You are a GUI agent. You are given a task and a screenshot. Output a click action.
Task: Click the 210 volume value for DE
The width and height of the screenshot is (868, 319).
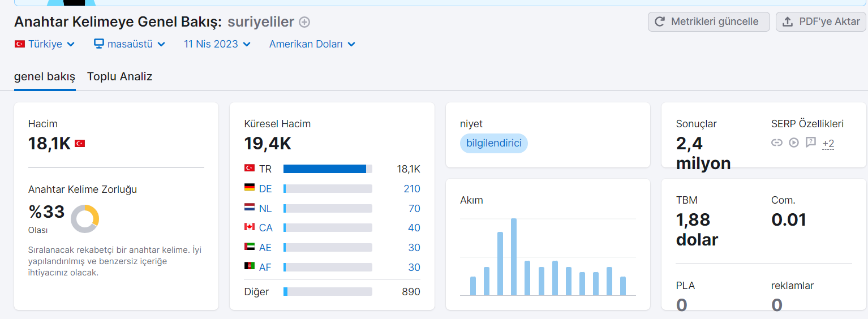[x=412, y=189]
